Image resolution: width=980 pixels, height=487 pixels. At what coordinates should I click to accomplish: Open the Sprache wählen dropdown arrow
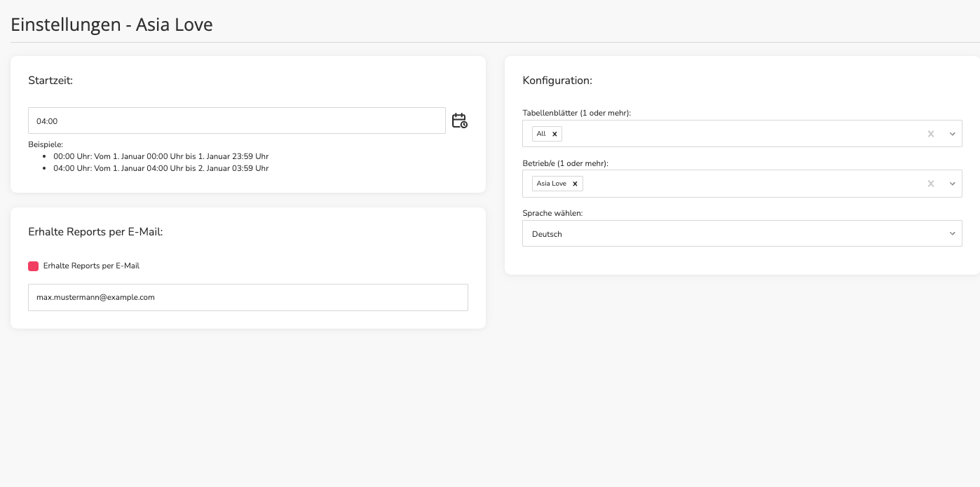[953, 234]
